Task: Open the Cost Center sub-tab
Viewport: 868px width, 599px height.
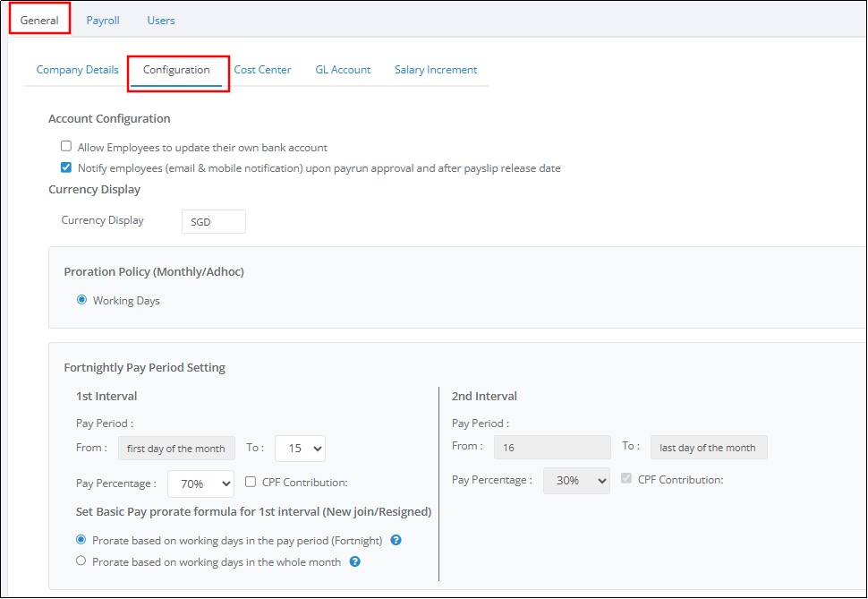Action: click(x=262, y=70)
